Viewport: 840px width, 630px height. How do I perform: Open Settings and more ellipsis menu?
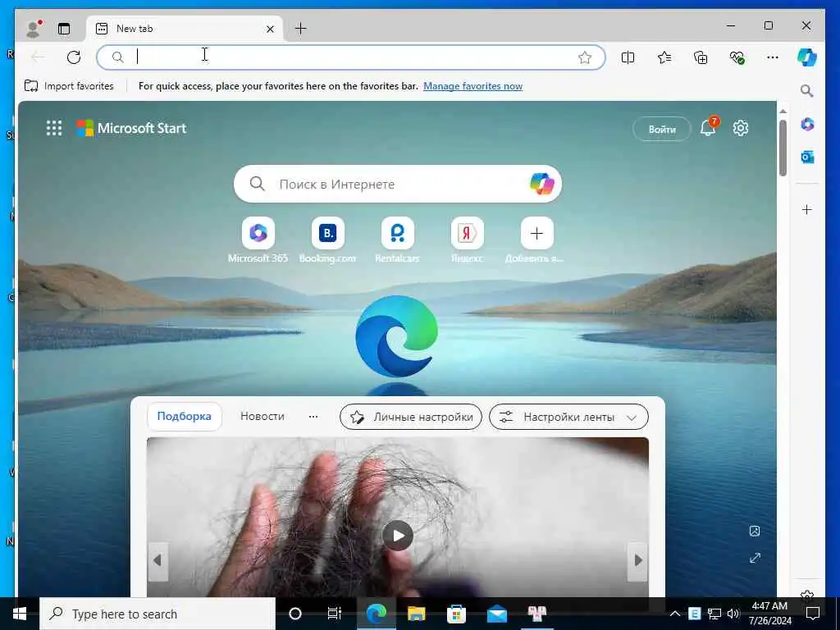pyautogui.click(x=773, y=57)
